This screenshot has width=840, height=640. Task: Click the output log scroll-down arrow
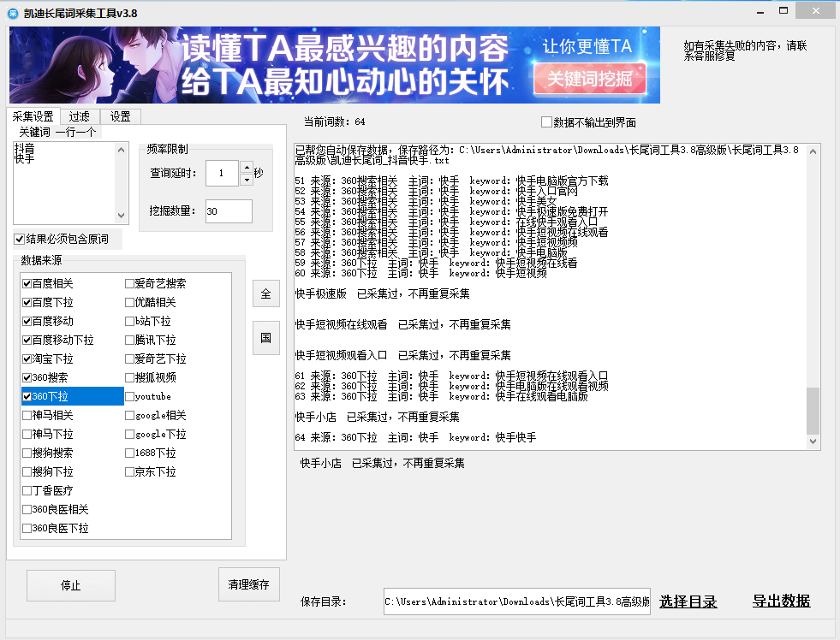[x=813, y=441]
